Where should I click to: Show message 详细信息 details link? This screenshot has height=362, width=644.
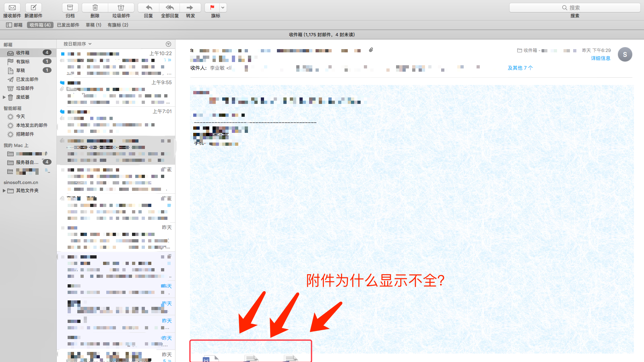coord(601,58)
